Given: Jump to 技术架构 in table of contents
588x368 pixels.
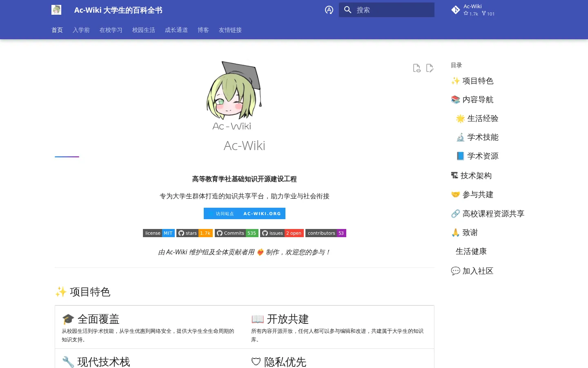Looking at the screenshot, I should 472,176.
